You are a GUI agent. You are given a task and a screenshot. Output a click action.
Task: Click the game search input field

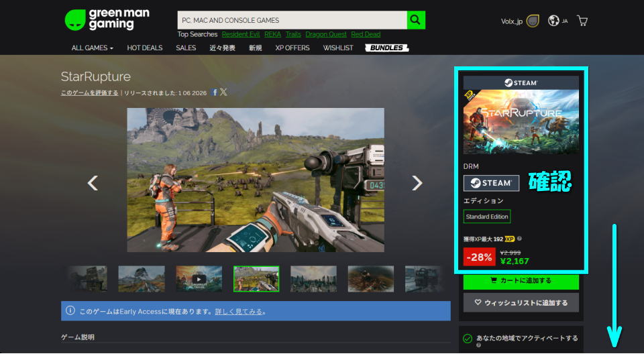(x=292, y=20)
